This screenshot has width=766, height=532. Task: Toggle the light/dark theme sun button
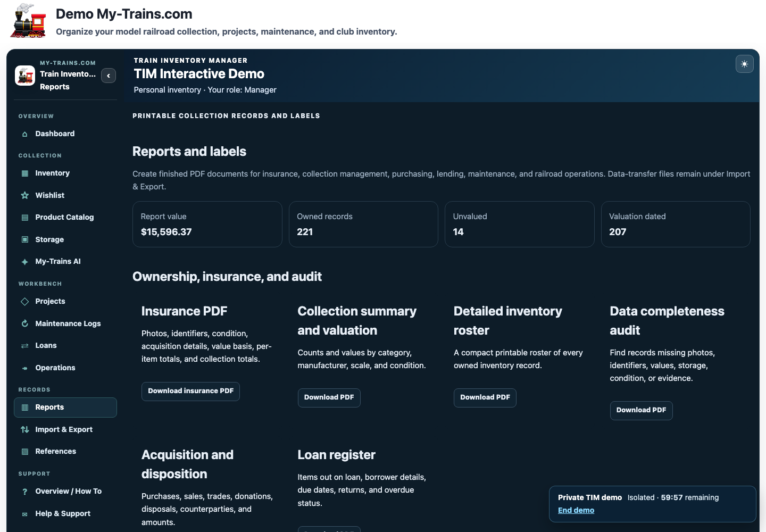pos(744,64)
